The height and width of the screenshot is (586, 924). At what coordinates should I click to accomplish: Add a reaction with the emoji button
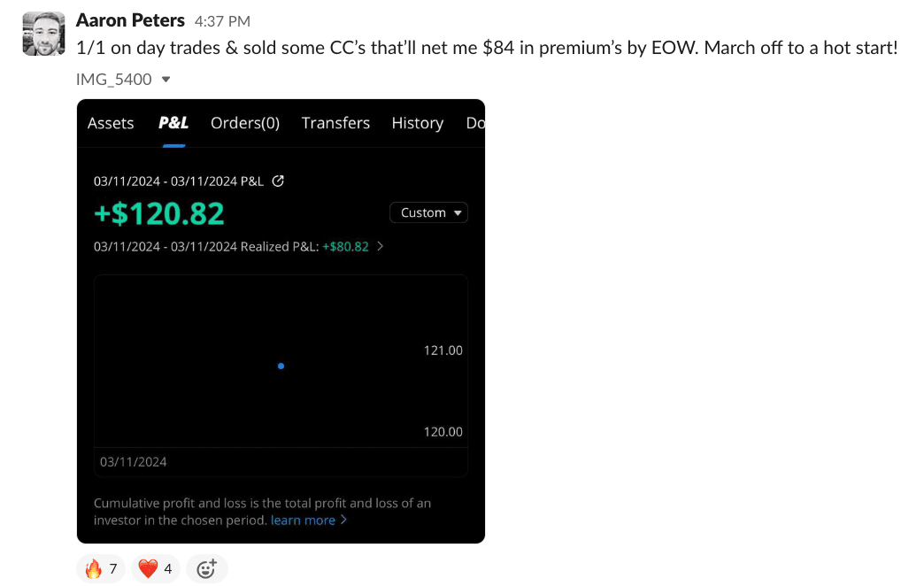(206, 569)
